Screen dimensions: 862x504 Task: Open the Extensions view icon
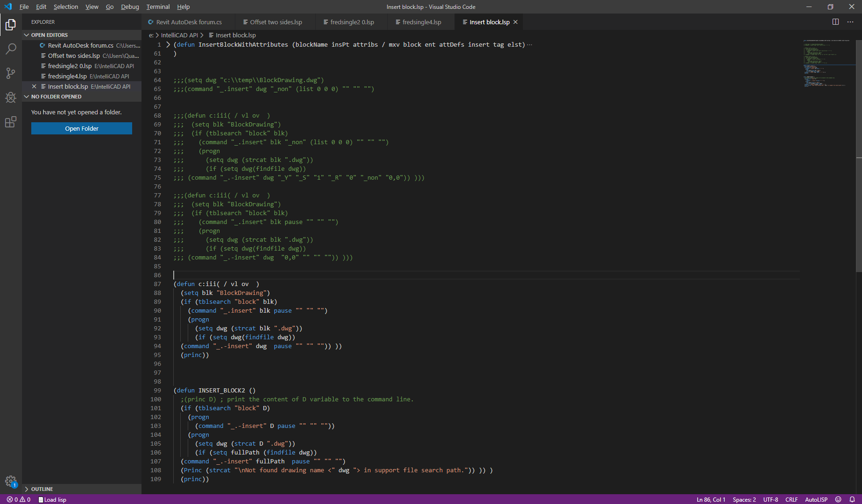pyautogui.click(x=11, y=122)
